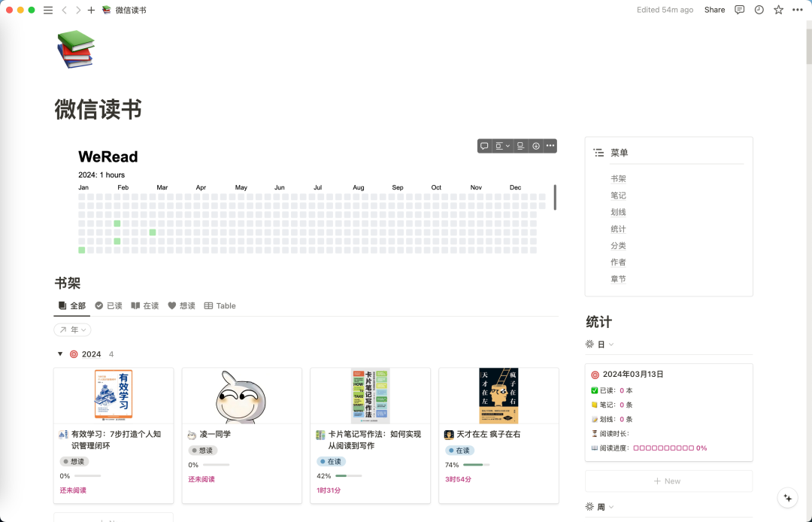This screenshot has width=812, height=522.
Task: Click 在读 status tag on 天才在左
Action: click(x=459, y=451)
